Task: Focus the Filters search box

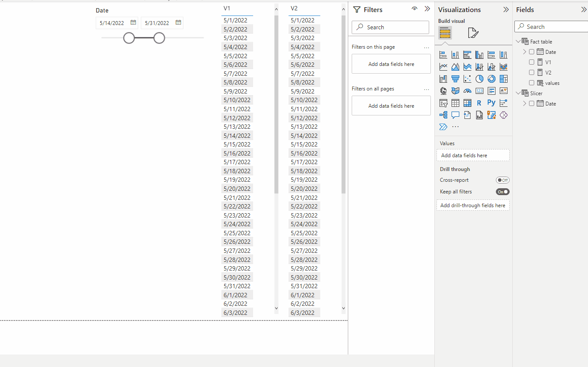Action: click(x=390, y=27)
